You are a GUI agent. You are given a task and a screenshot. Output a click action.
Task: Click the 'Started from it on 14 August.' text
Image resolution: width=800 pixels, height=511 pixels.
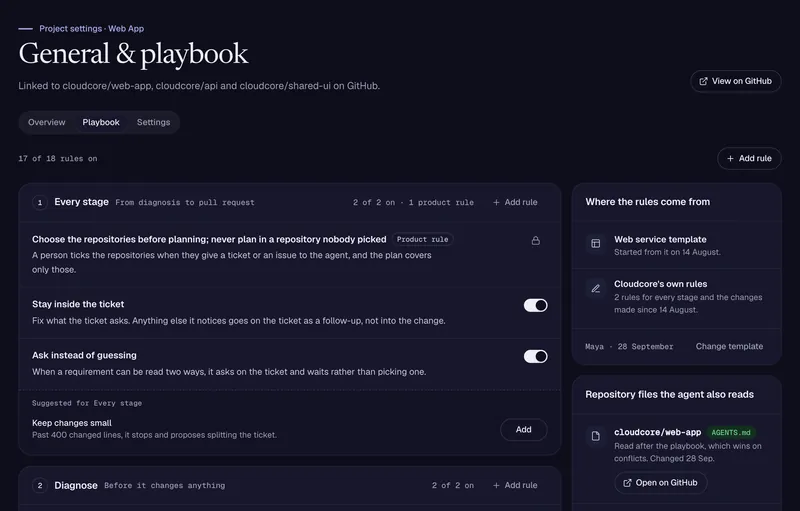click(667, 252)
